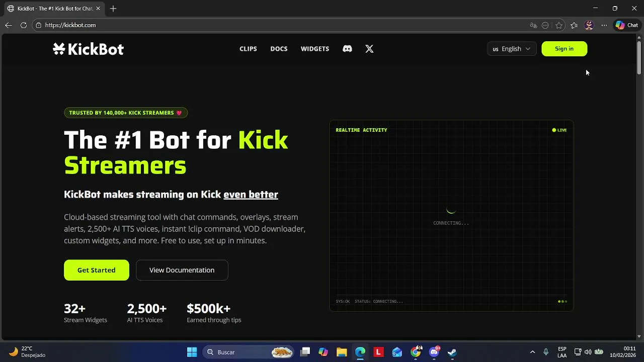Launch Copilot from the taskbar
Viewport: 644px width, 362px height.
[323, 352]
